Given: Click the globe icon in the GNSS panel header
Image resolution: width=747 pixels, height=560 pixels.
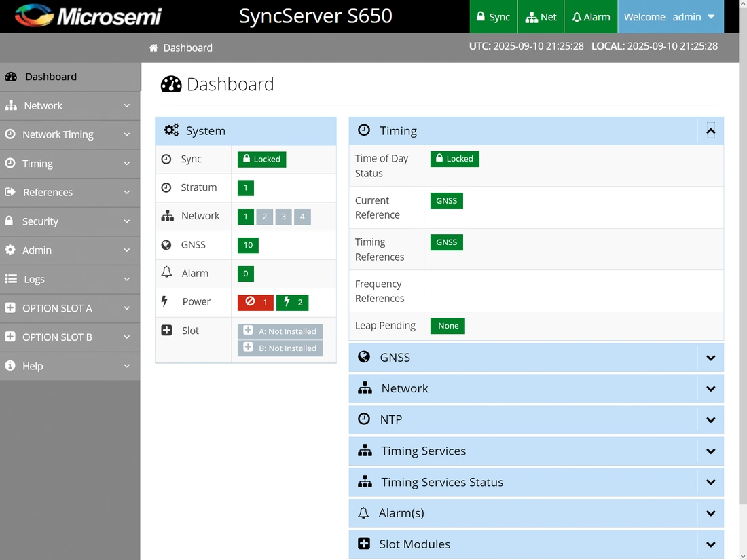Looking at the screenshot, I should pos(364,357).
